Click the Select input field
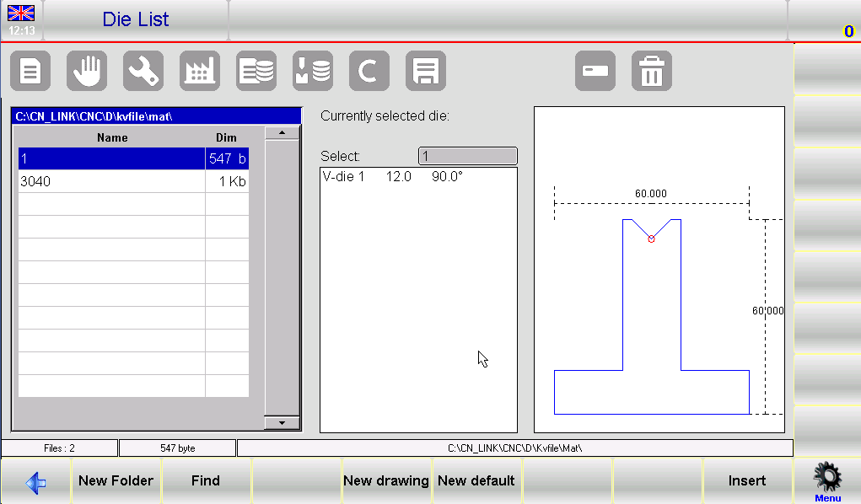Screen dimensions: 861x504 tap(467, 156)
